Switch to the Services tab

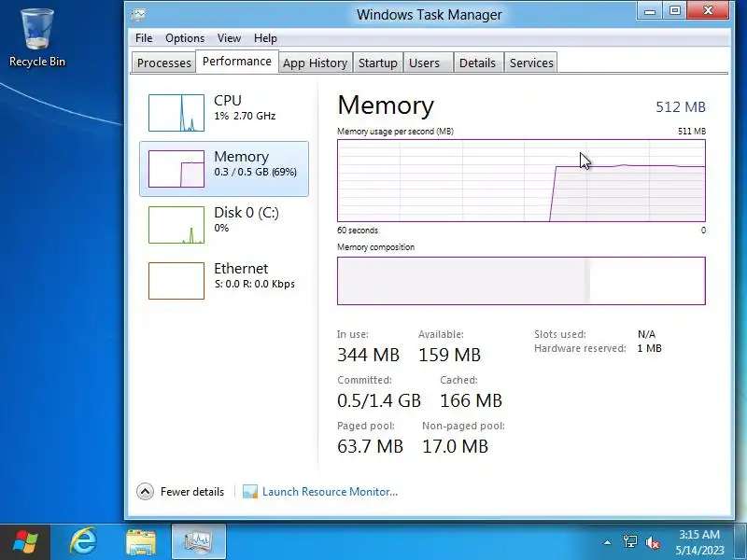coord(531,63)
